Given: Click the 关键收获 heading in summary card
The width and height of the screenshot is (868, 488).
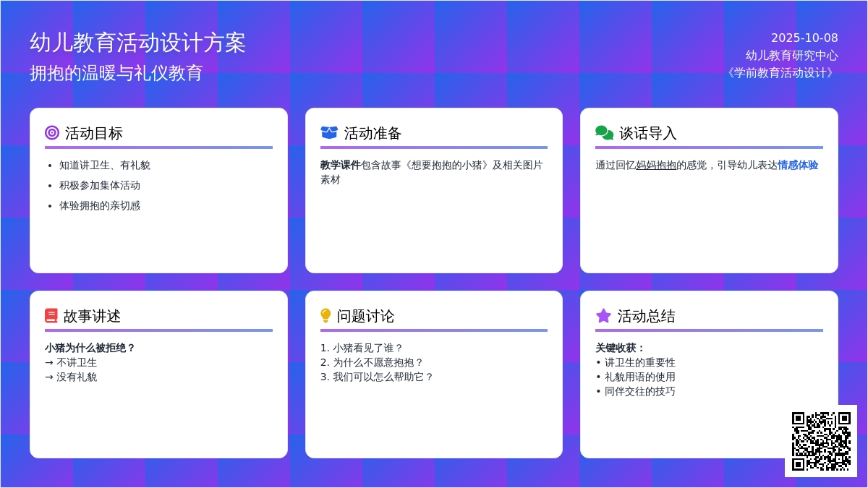Looking at the screenshot, I should (620, 348).
